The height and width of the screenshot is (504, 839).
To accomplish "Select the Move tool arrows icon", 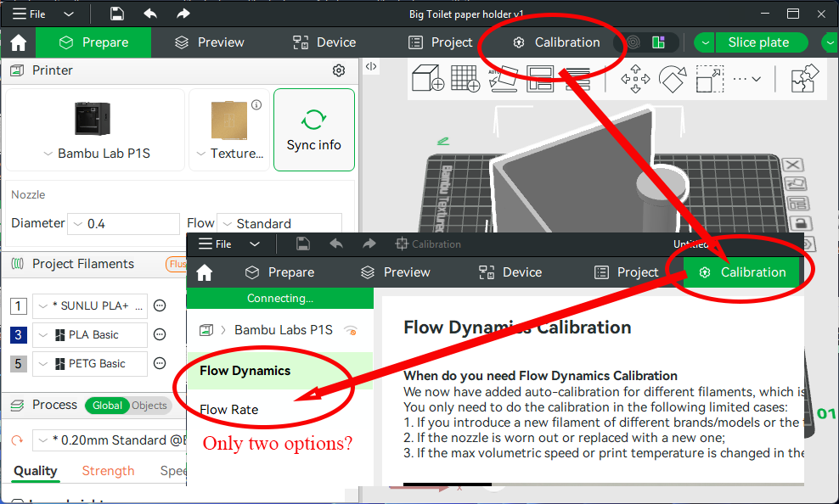I will pos(635,80).
